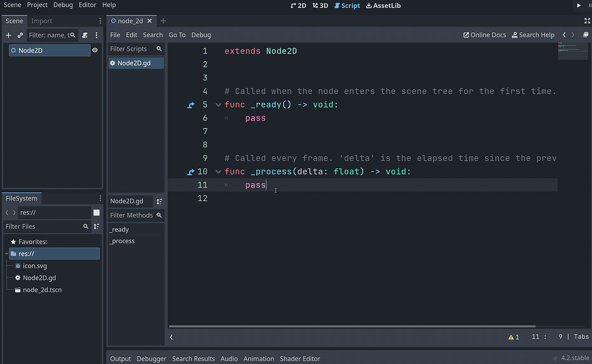Image resolution: width=592 pixels, height=364 pixels.
Task: Toggle distraction-free mode in the script editor
Action: [x=587, y=21]
